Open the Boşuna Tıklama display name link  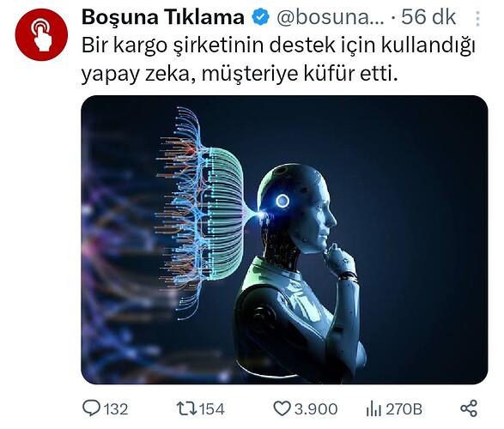tap(163, 17)
